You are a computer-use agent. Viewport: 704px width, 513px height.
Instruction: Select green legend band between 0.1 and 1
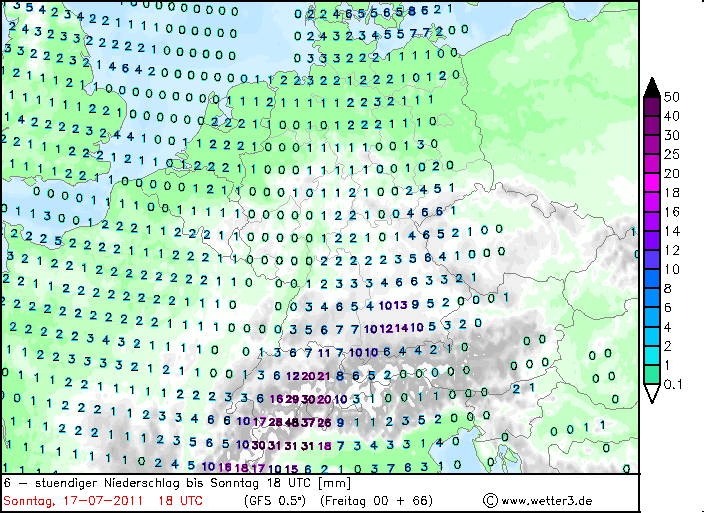[652, 375]
